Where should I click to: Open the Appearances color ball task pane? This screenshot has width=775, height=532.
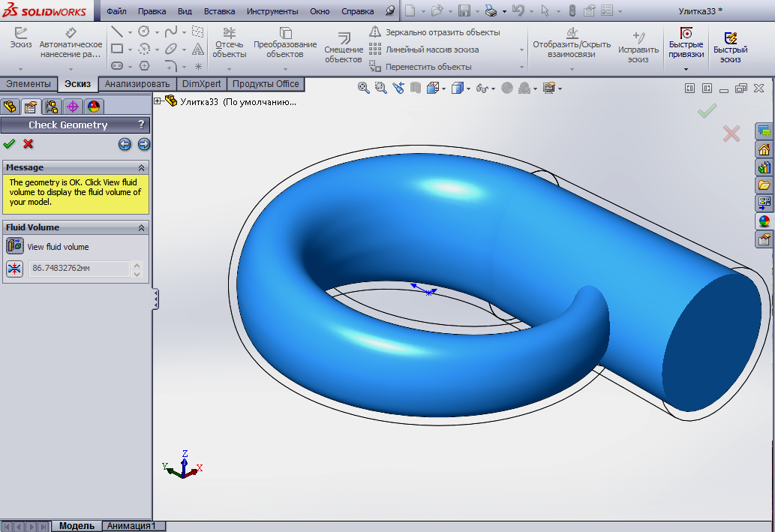[x=764, y=221]
